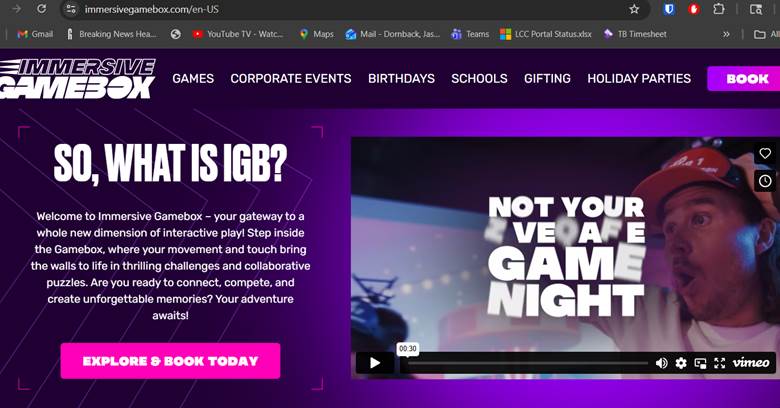The image size is (780, 408).
Task: Enter fullscreen video mode
Action: click(719, 363)
